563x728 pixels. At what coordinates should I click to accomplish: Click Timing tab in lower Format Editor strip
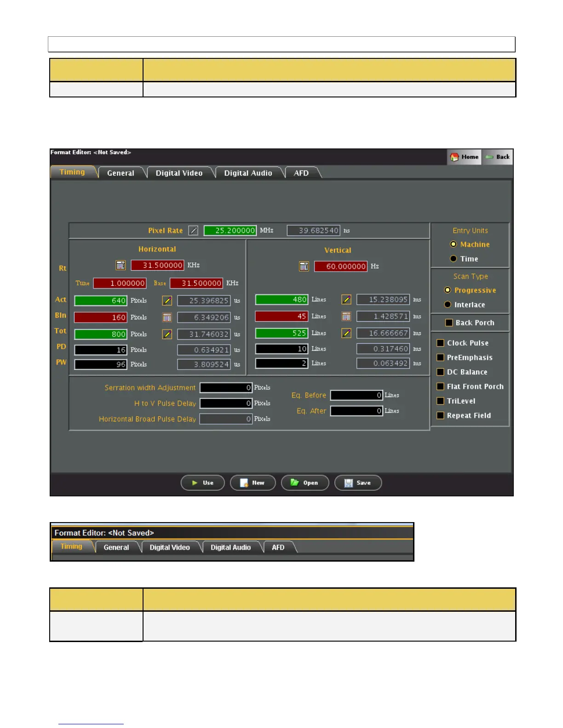71,546
